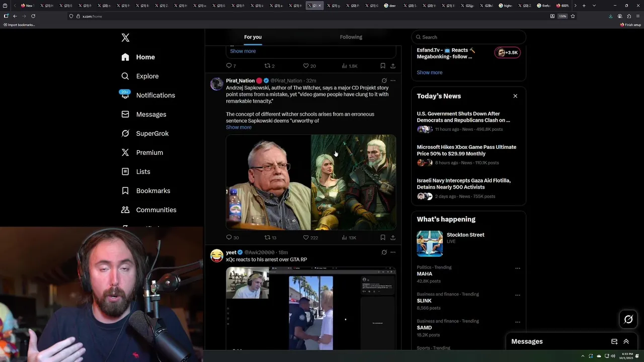Open more options for $AMD trend
The height and width of the screenshot is (362, 644).
pos(518,322)
